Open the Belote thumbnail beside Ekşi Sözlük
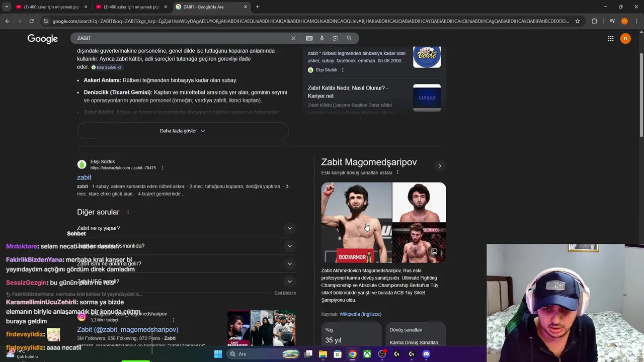Viewport: 644px width, 362px height. coord(427,57)
